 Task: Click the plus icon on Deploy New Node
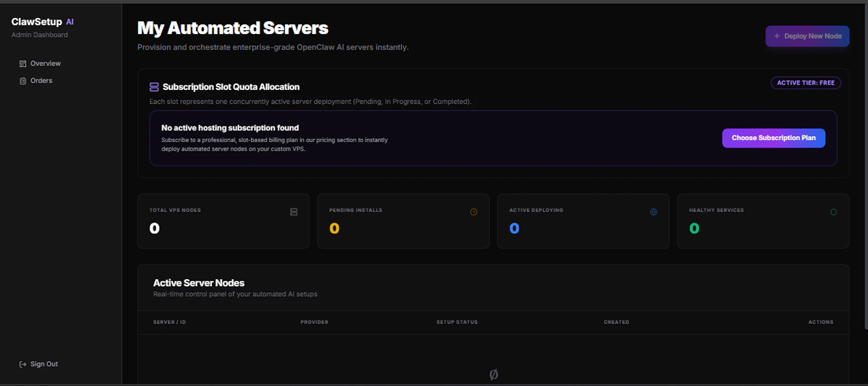(x=777, y=36)
